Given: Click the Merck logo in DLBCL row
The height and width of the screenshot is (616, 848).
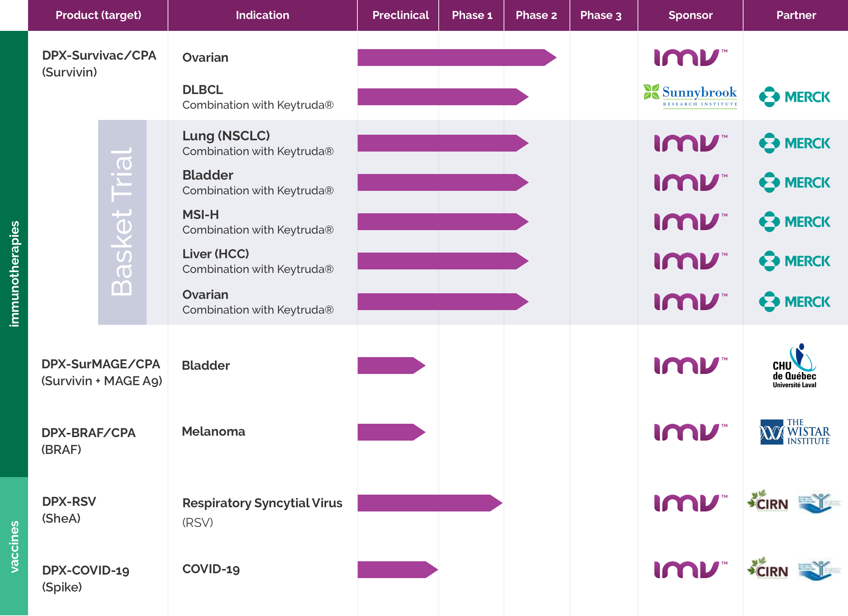Looking at the screenshot, I should tap(795, 97).
